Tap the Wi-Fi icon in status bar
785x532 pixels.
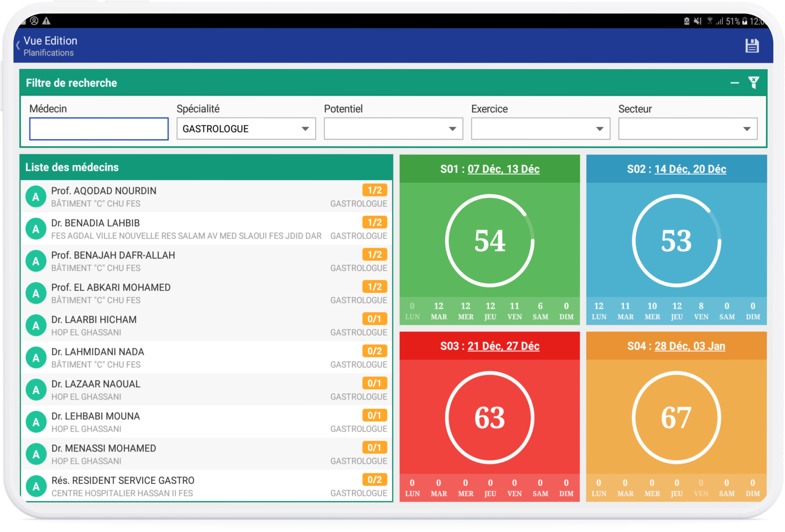710,21
